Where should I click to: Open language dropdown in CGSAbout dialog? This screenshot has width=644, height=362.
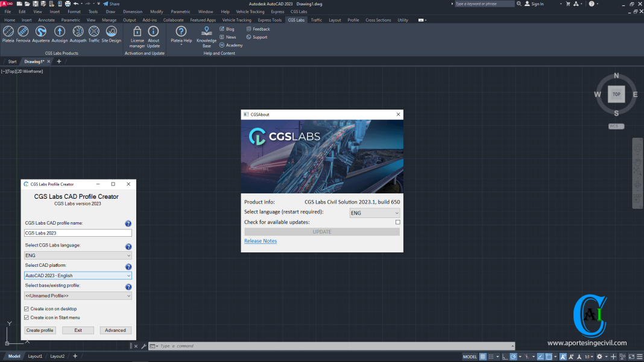point(374,213)
